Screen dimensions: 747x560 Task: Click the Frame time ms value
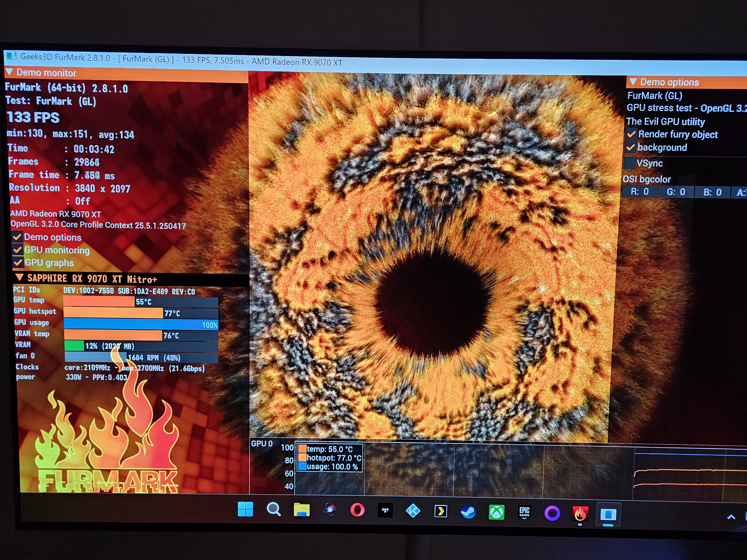pyautogui.click(x=94, y=175)
